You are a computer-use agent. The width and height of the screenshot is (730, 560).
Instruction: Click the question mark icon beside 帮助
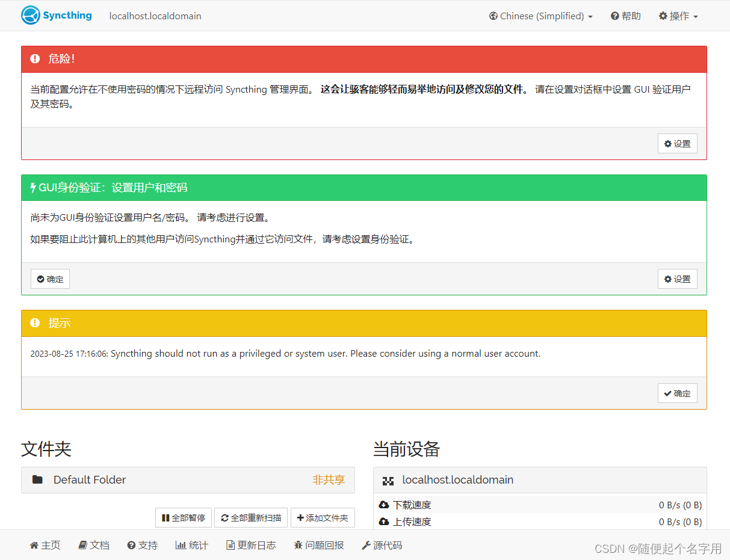614,16
